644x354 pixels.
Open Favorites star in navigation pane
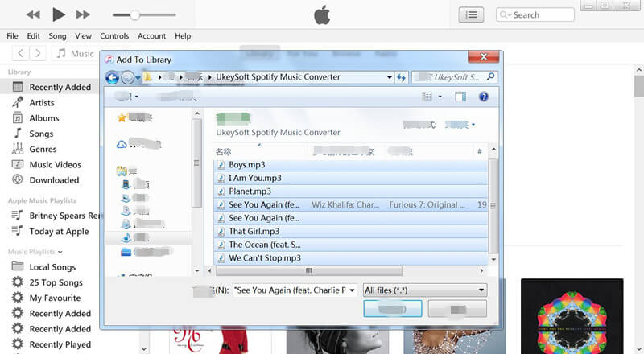point(122,117)
